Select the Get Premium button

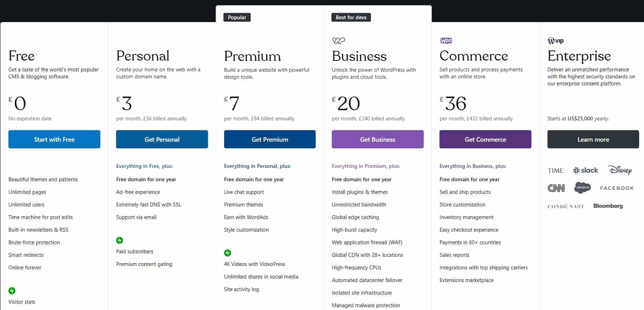(x=270, y=139)
